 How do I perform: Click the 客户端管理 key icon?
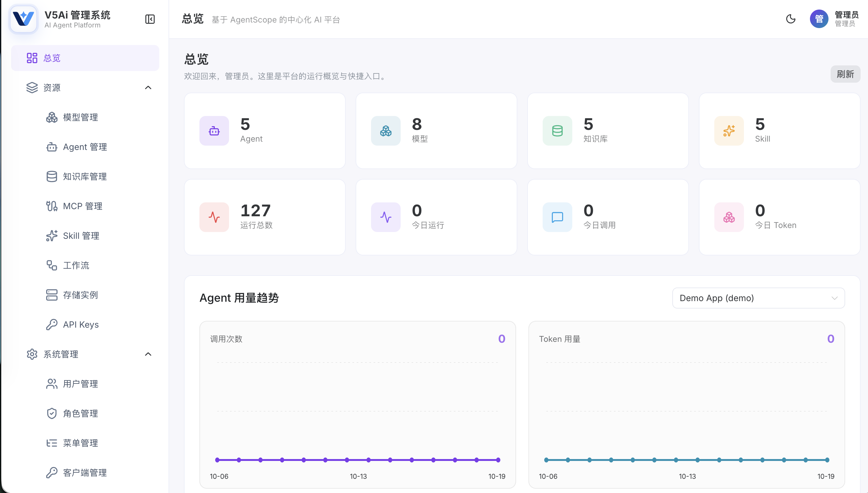pos(52,473)
